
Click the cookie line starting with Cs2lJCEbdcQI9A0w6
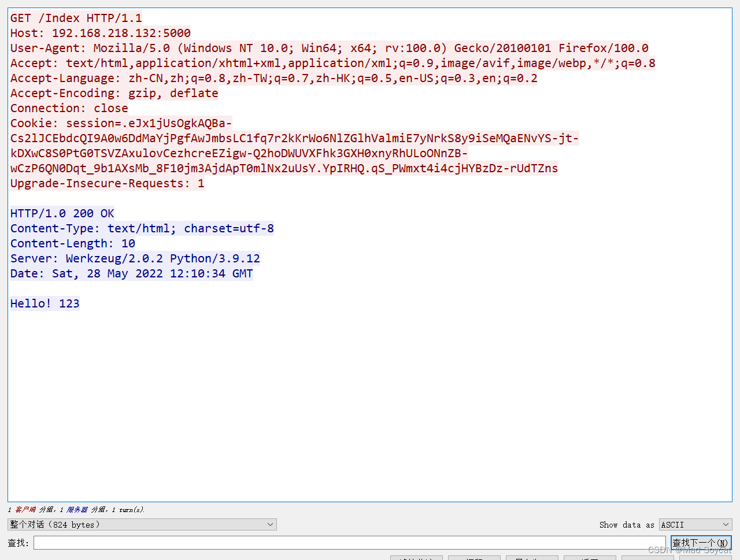tap(294, 138)
